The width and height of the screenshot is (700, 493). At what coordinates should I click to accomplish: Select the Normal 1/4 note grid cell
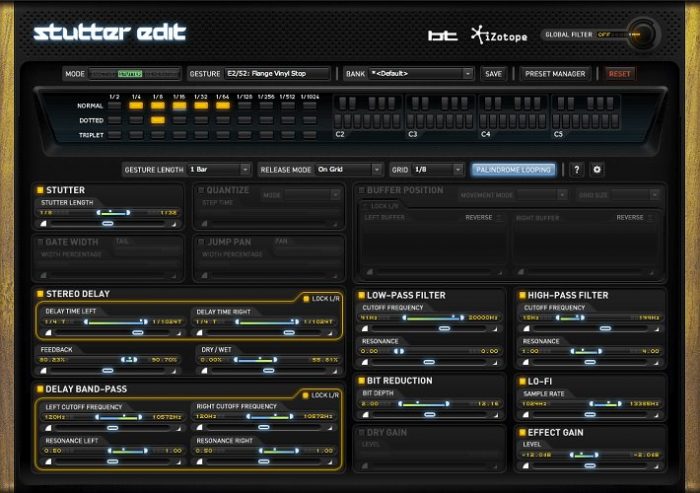coord(135,105)
